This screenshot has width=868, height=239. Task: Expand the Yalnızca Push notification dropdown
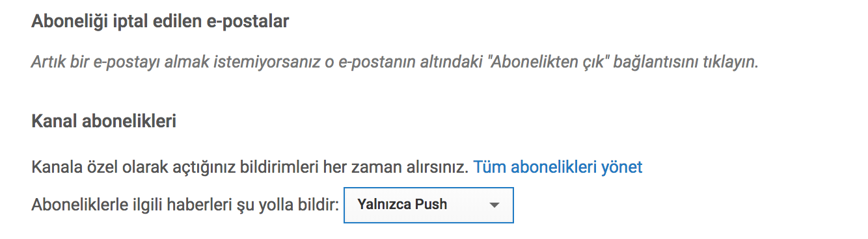point(429,205)
